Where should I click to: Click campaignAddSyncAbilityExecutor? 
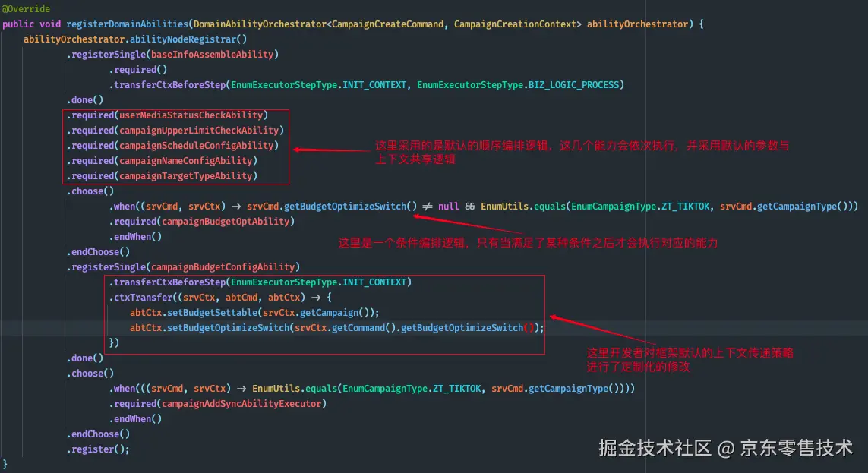pos(241,405)
